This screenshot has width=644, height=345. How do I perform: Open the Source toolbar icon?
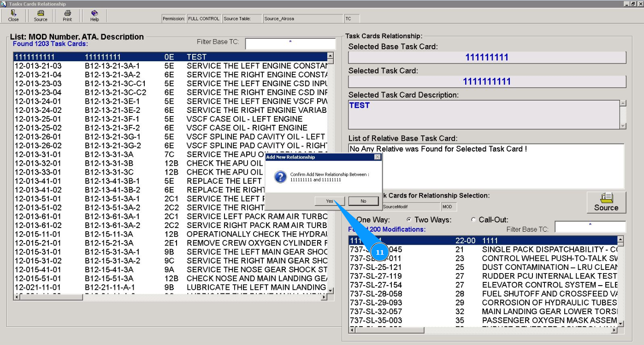41,16
